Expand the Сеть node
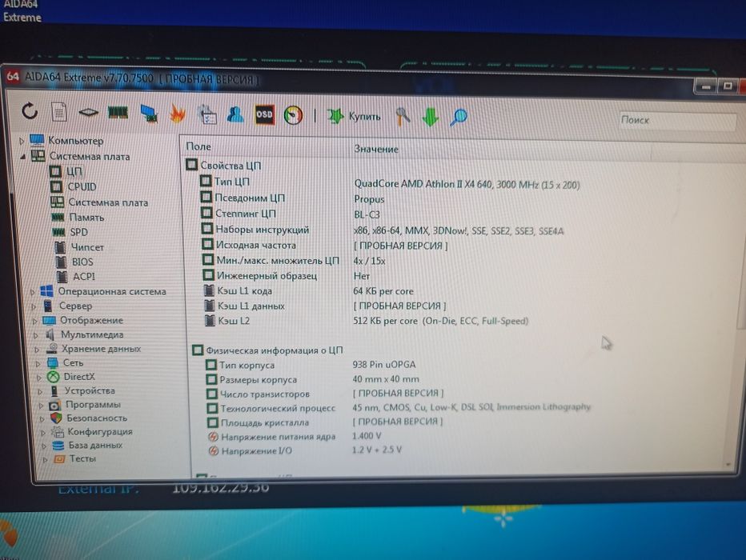Screen dimensions: 746x560 coord(38,364)
